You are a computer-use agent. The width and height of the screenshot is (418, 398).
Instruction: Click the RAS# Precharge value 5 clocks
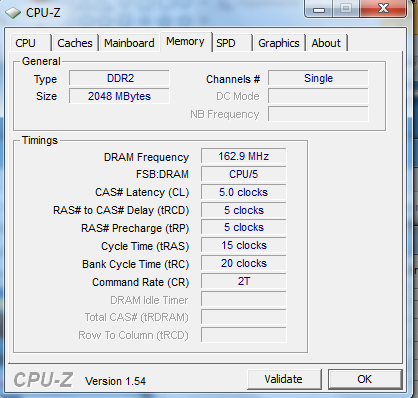[244, 228]
